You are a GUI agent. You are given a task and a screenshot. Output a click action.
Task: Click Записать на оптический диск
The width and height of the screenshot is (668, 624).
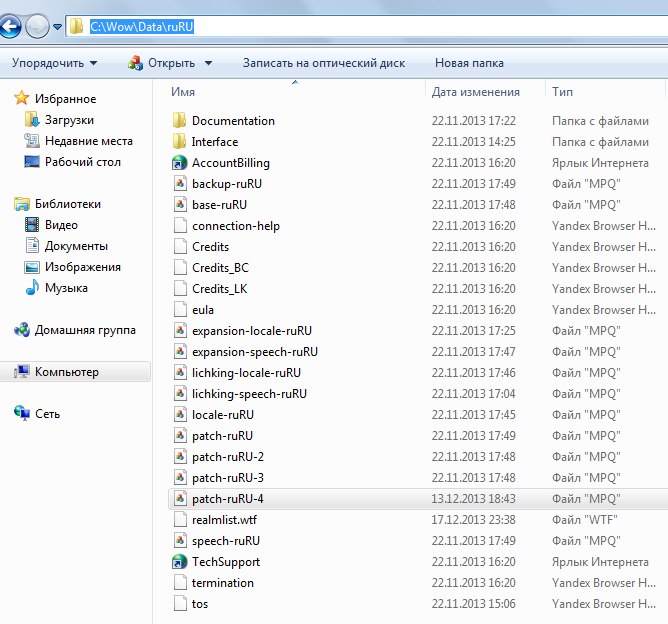click(x=323, y=63)
